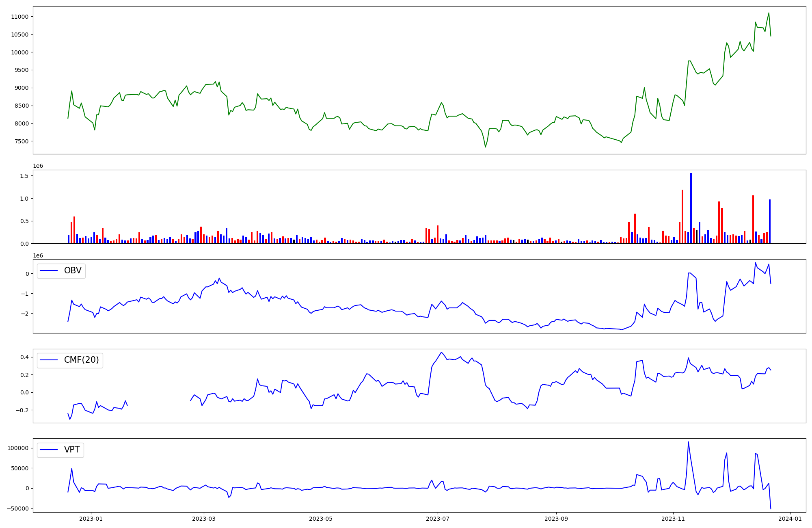The image size is (812, 528).
Task: Click the blue VPT legend line sample
Action: [x=49, y=450]
